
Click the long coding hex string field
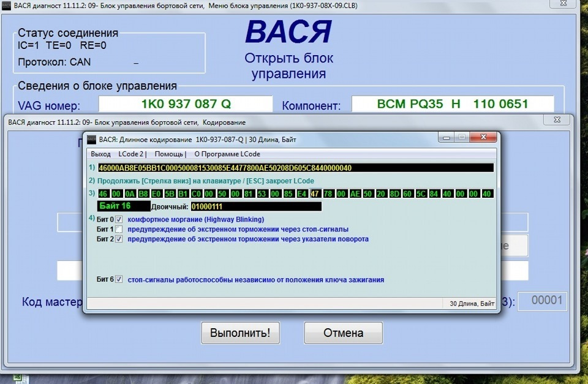(x=295, y=168)
